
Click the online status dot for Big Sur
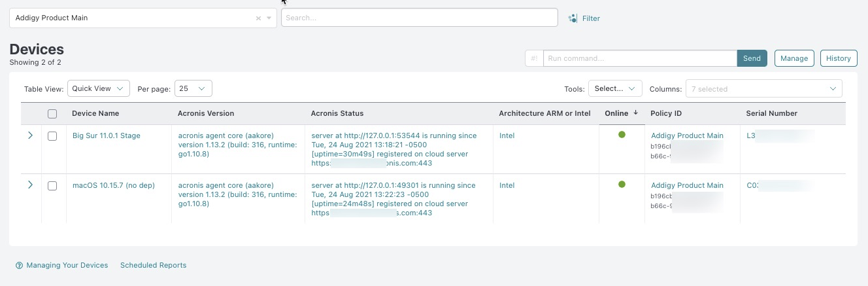coord(622,135)
